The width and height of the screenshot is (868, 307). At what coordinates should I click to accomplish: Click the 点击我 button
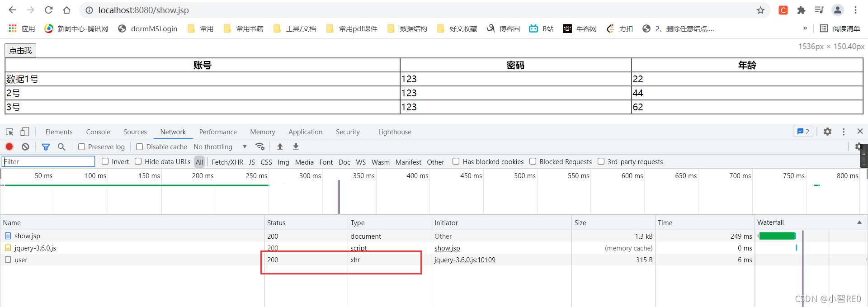(x=20, y=50)
